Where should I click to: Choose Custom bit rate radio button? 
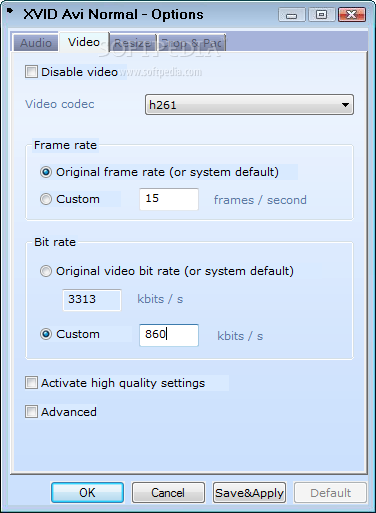click(x=46, y=334)
